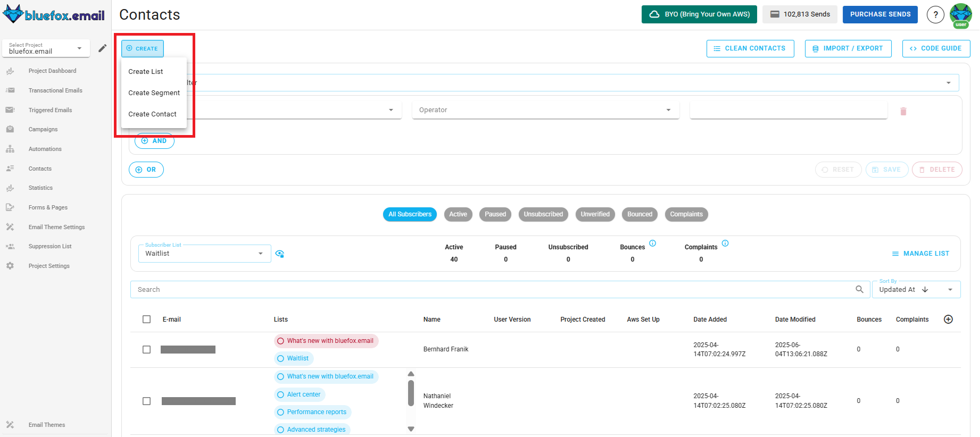Viewport: 980px width, 437px height.
Task: Expand the saved filter dropdown arrow
Action: coord(948,83)
